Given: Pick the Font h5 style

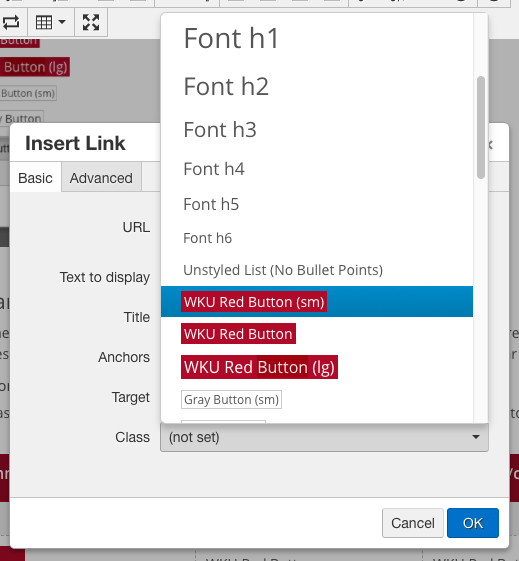Looking at the screenshot, I should pos(317,204).
